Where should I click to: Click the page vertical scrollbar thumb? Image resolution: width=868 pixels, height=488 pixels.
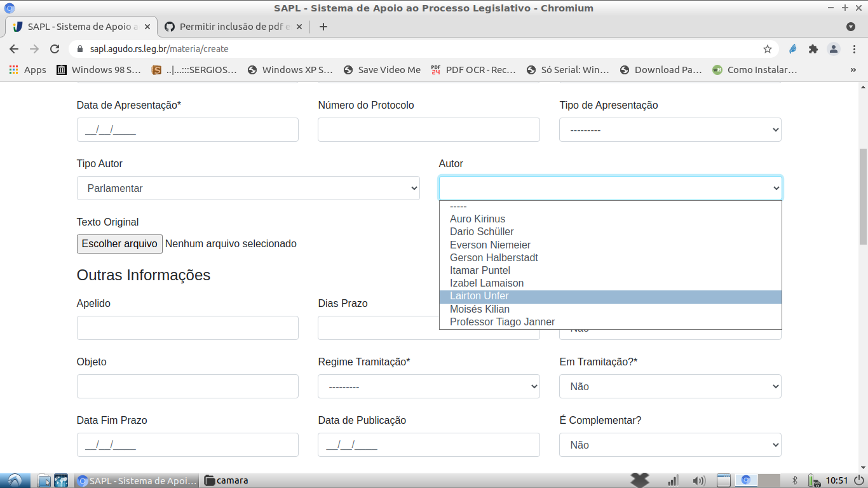click(x=863, y=197)
